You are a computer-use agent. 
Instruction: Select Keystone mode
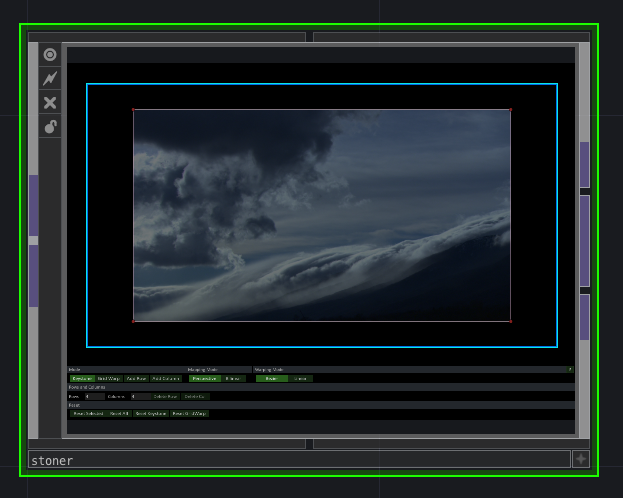pyautogui.click(x=81, y=379)
